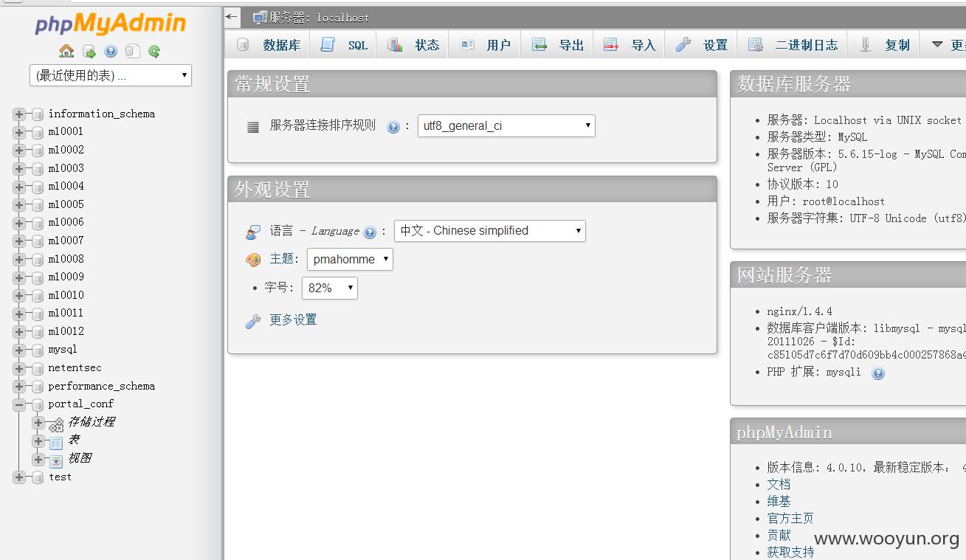
Task: Click the 存储过程 gear icon under portal_conf
Action: click(x=56, y=424)
